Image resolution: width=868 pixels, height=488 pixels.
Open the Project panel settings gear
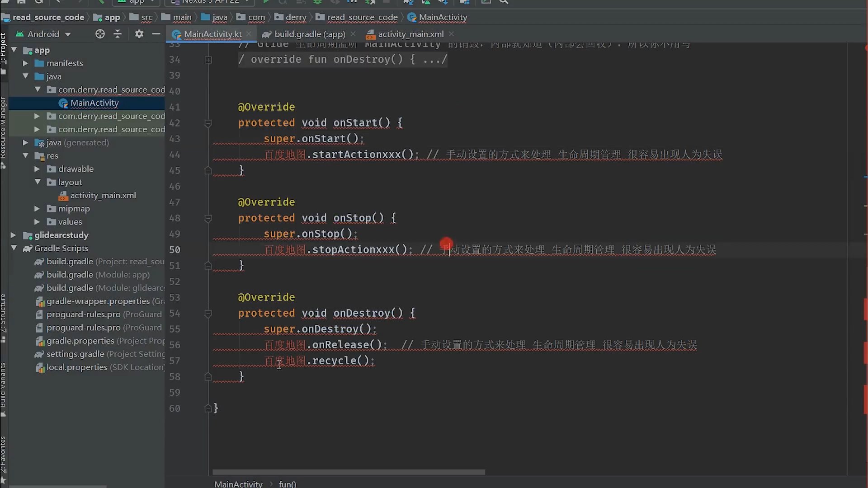coord(139,34)
